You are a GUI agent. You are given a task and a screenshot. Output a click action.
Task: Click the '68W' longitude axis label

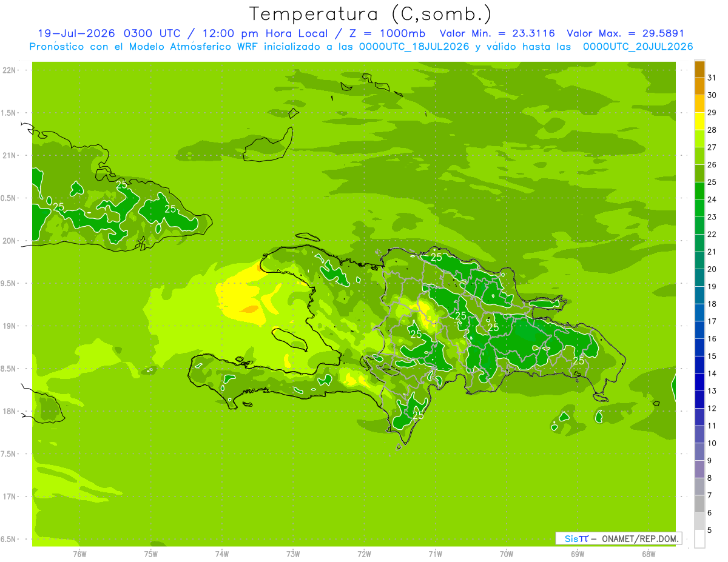(649, 554)
